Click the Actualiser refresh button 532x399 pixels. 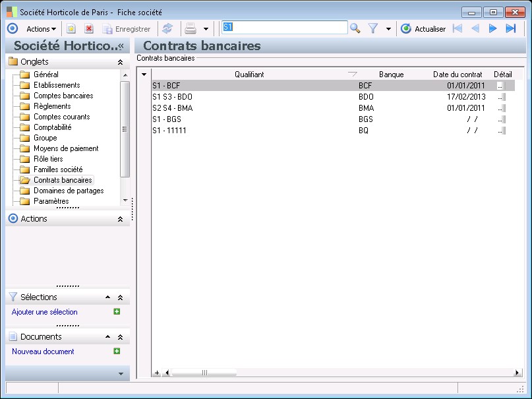pos(423,28)
